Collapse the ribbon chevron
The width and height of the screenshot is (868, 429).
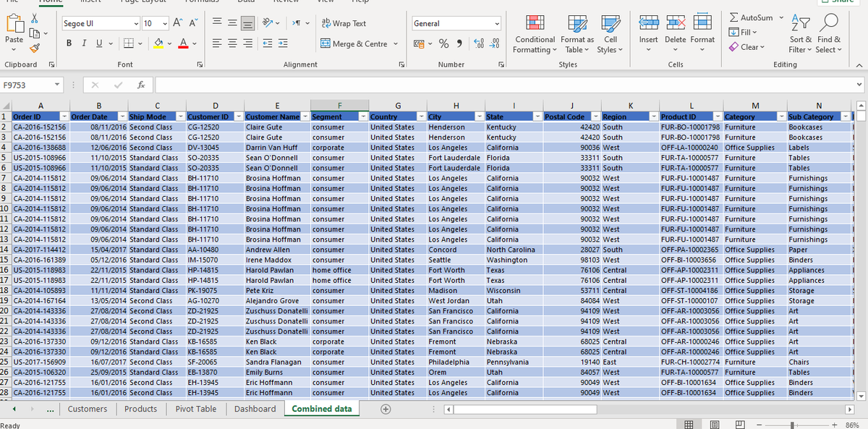(860, 65)
